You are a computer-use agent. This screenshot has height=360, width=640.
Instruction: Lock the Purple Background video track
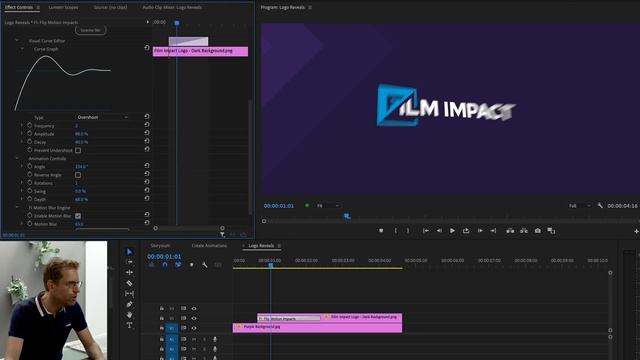[x=162, y=328]
